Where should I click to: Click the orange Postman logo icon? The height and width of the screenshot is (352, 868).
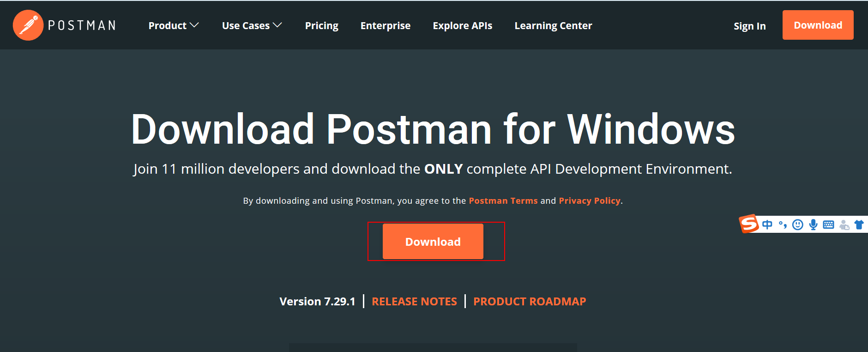pos(28,25)
